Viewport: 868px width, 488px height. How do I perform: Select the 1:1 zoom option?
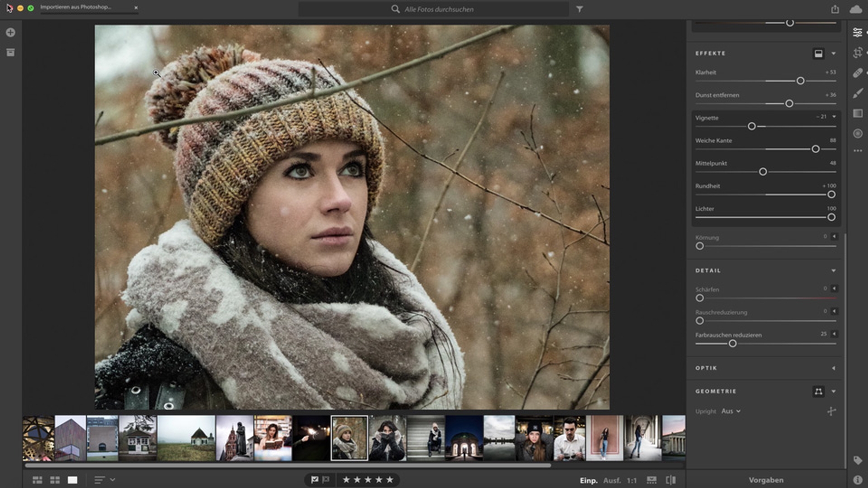(632, 480)
